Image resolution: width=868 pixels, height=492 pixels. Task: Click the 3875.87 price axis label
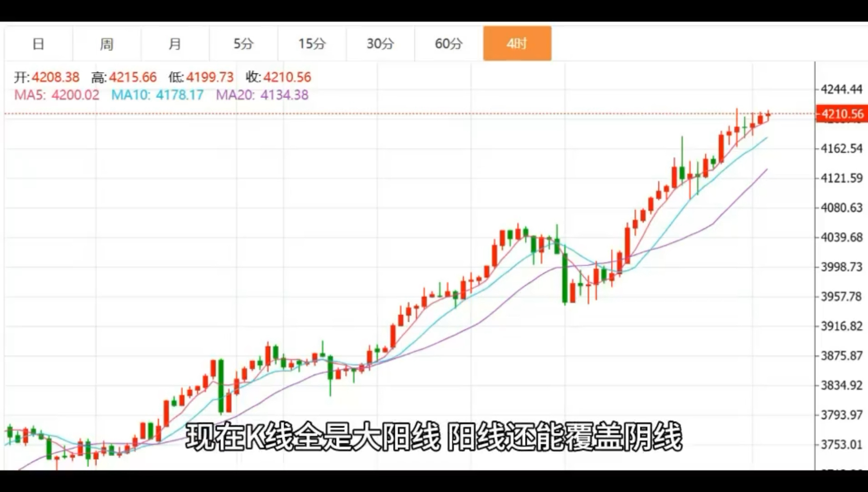pyautogui.click(x=842, y=356)
